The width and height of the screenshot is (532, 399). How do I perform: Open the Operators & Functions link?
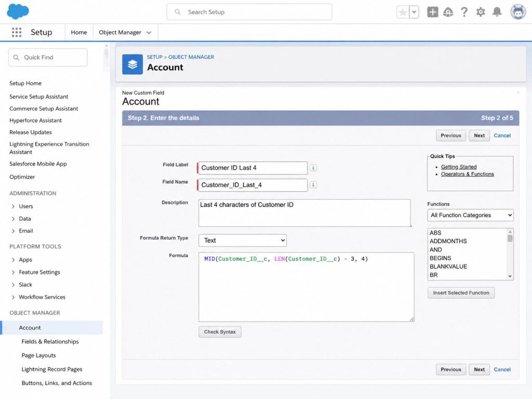click(467, 174)
